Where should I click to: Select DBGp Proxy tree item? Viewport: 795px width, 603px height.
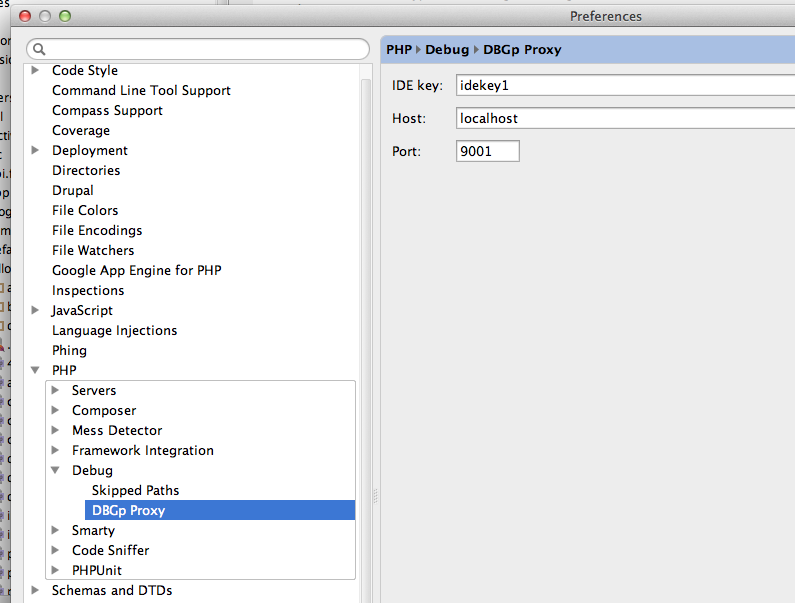(220, 510)
